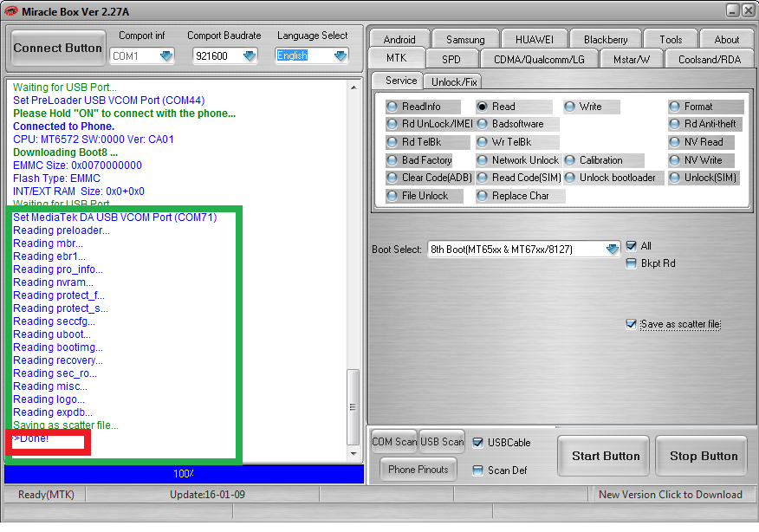Select the Wr TelBk option
Screen dimensions: 759x532
point(517,142)
